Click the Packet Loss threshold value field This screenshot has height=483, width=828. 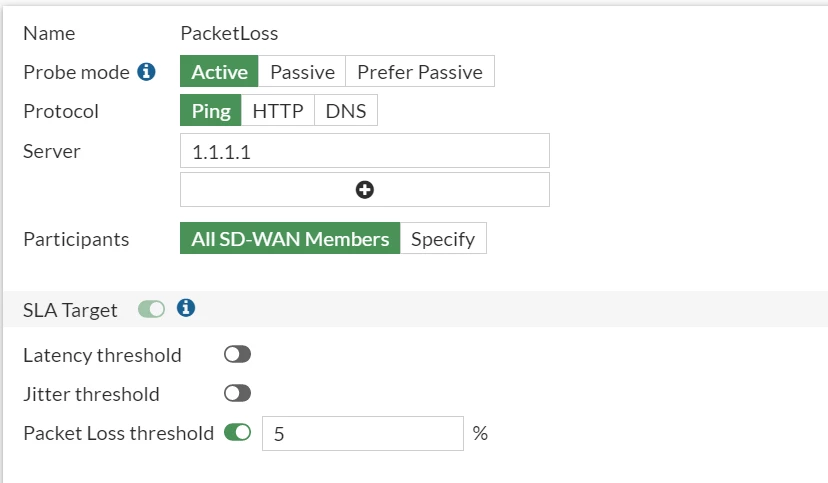coord(363,433)
